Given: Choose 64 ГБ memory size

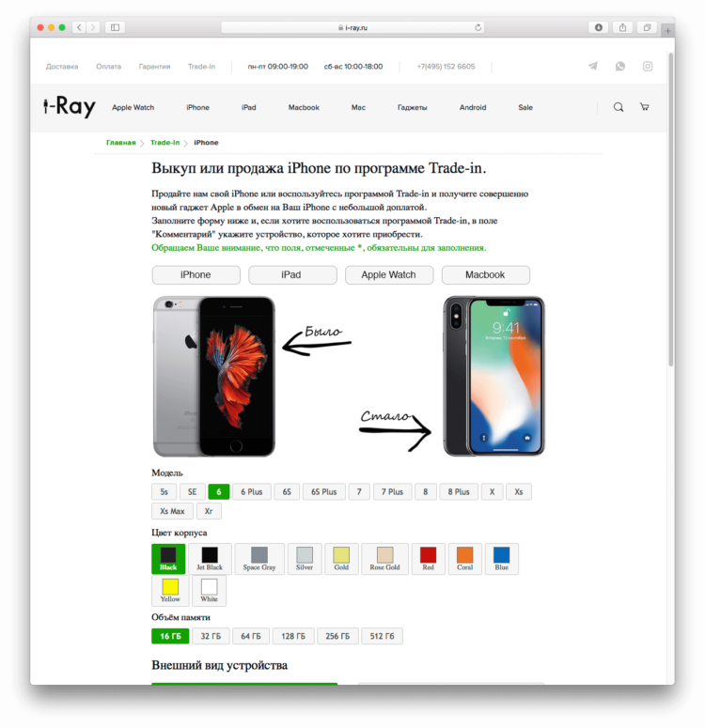Looking at the screenshot, I should pos(250,636).
